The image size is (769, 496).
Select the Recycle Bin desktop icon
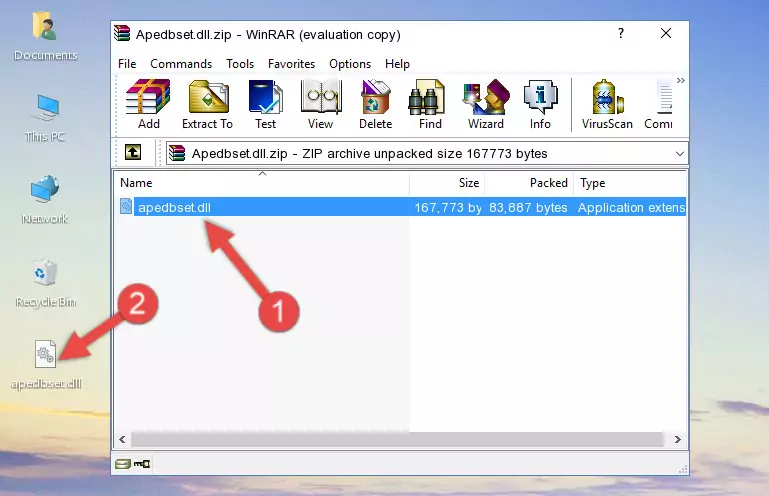(x=45, y=283)
